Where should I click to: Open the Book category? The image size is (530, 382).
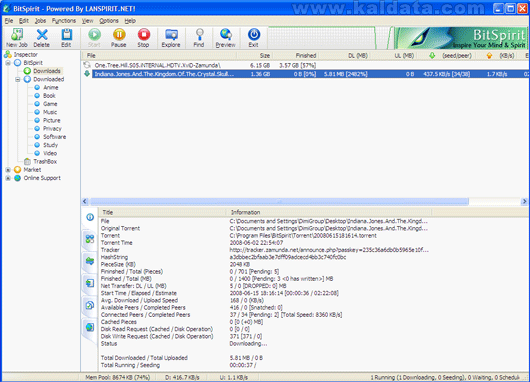(49, 96)
